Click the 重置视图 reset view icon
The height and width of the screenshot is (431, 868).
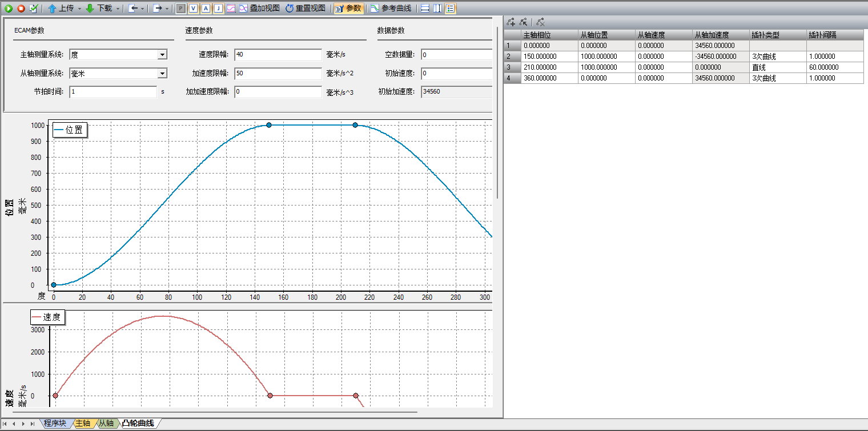click(290, 9)
